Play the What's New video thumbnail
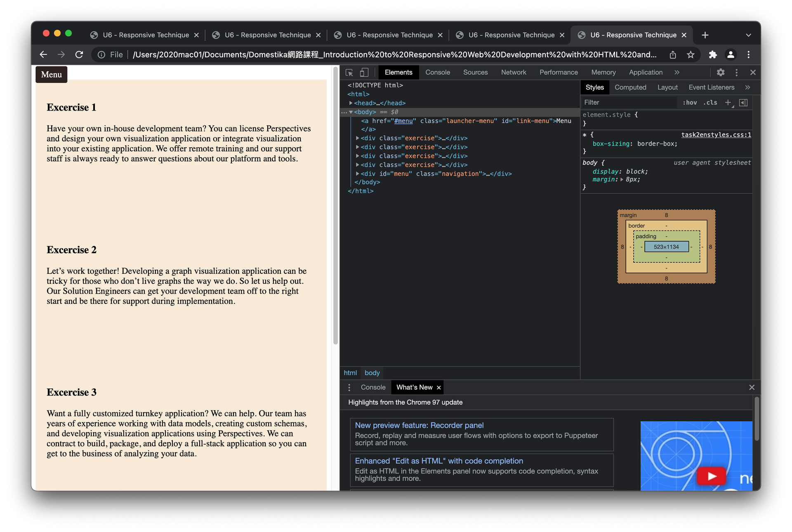This screenshot has height=532, width=792. [x=711, y=476]
